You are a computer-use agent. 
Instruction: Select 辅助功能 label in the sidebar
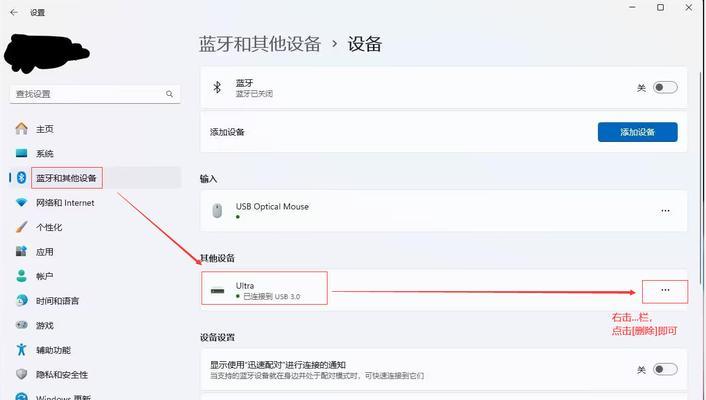[53, 350]
